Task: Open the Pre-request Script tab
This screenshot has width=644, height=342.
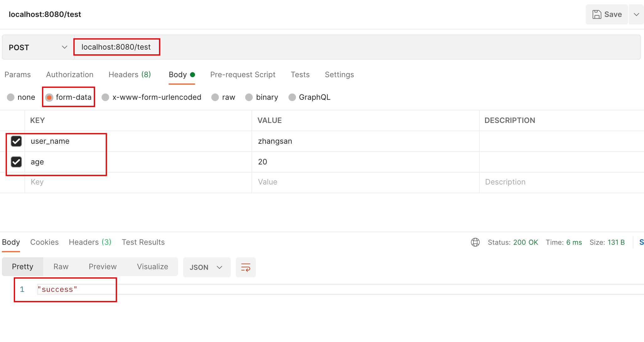Action: (x=243, y=75)
